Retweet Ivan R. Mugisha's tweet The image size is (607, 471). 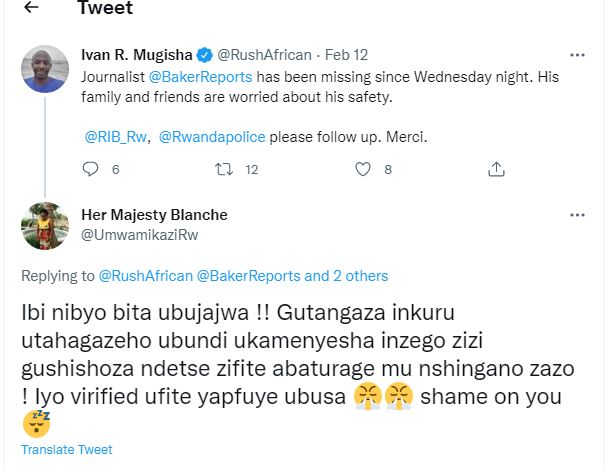coord(226,170)
